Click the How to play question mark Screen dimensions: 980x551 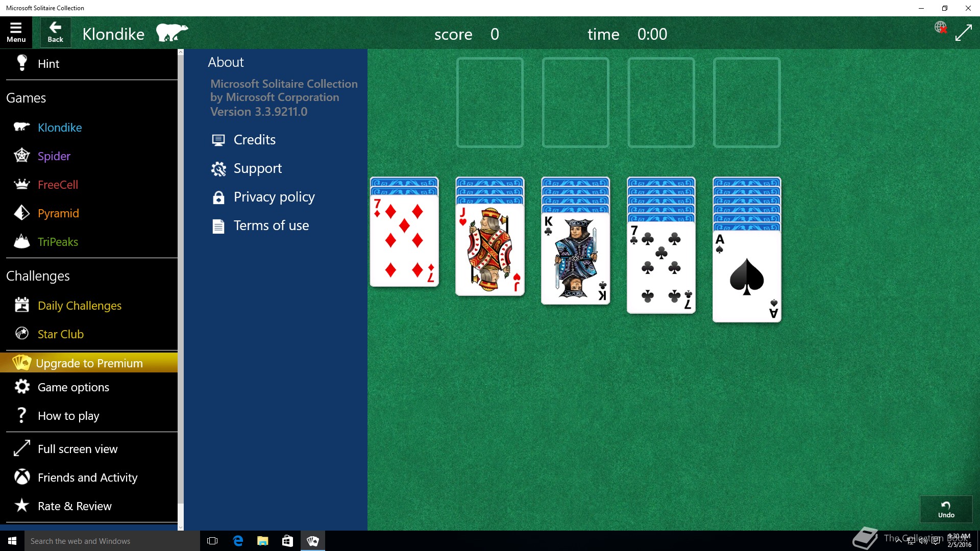(x=22, y=415)
